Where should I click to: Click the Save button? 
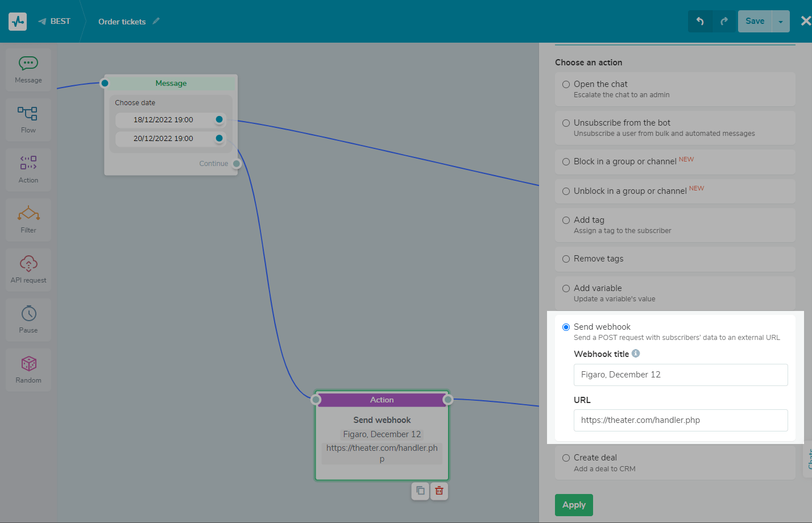(x=755, y=21)
